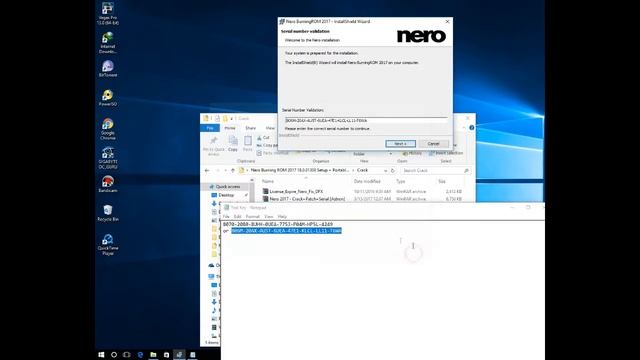The width and height of the screenshot is (640, 360).
Task: Click the Explorer Back arrow
Action: click(207, 170)
